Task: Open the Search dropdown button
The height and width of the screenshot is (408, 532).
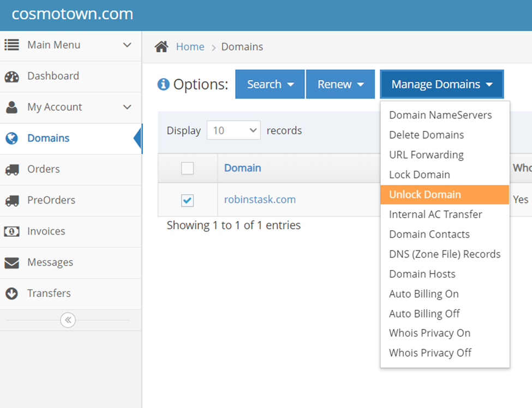Action: [x=270, y=85]
